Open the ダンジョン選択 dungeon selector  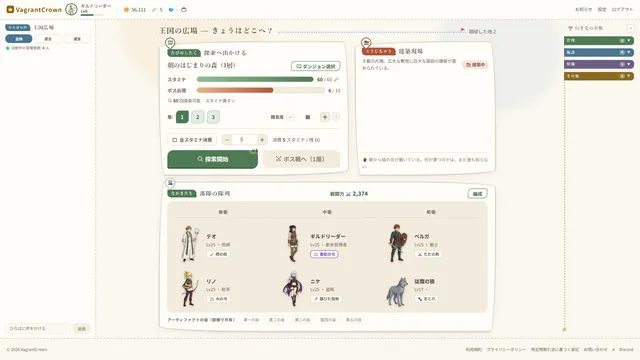pyautogui.click(x=316, y=66)
